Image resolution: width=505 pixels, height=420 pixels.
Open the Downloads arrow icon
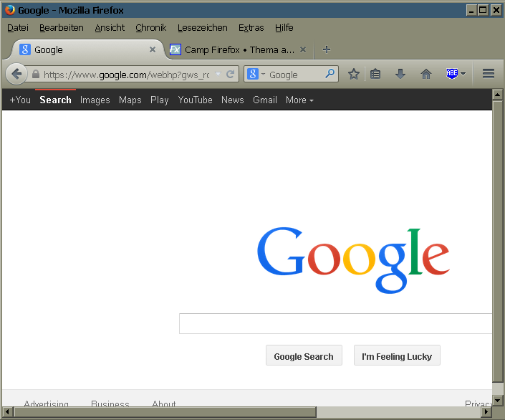400,74
